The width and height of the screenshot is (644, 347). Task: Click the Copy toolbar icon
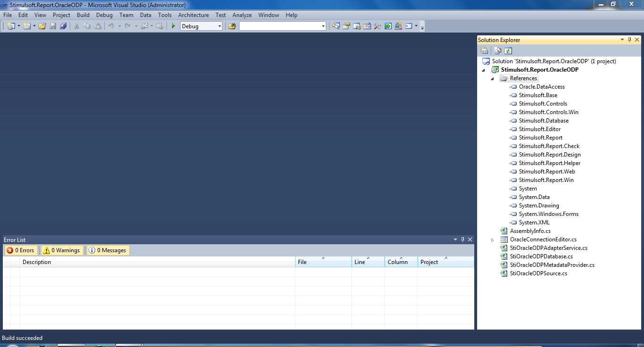click(x=87, y=26)
